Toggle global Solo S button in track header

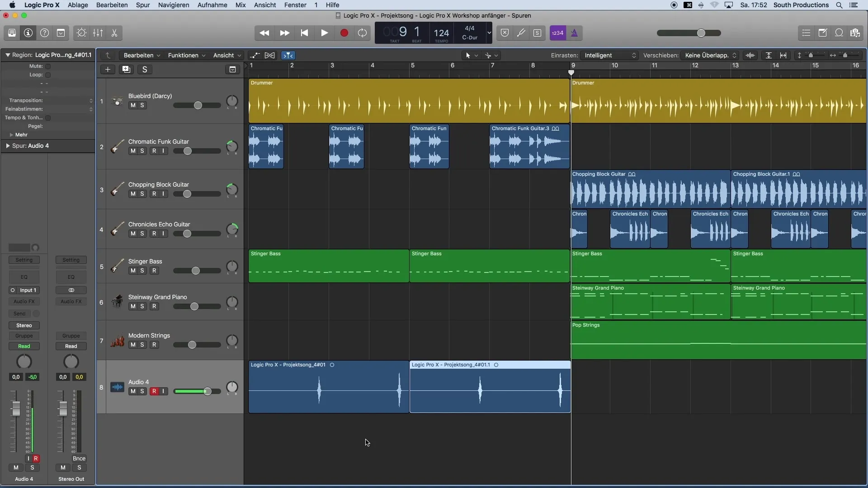[145, 69]
